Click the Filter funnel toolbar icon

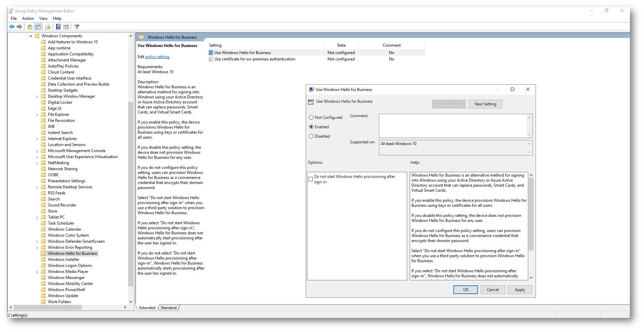[x=77, y=27]
